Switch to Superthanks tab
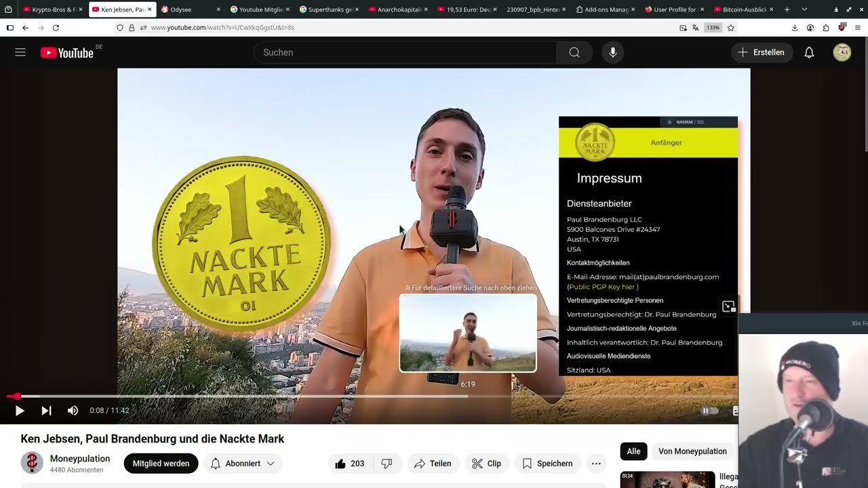Screen dimensions: 868x488 (x=329, y=9)
